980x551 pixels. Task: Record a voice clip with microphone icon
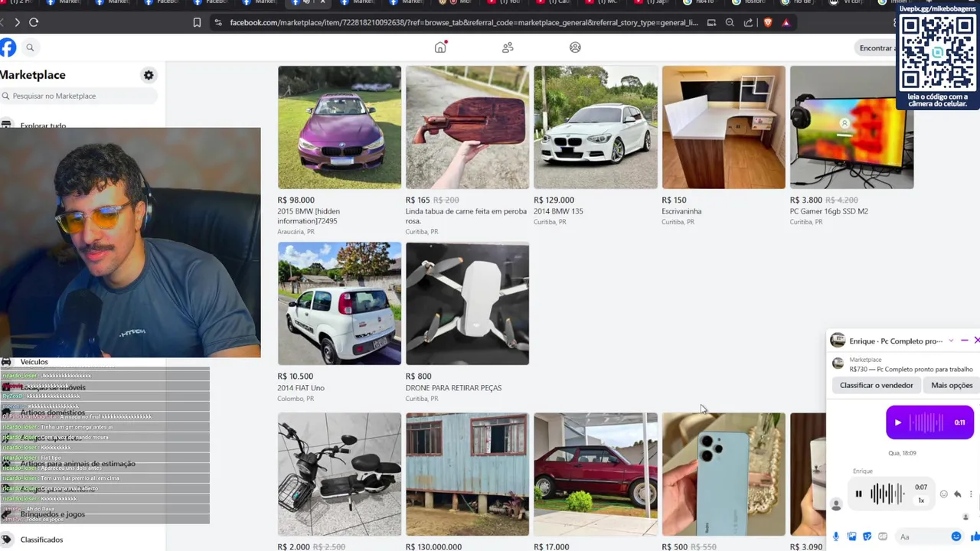click(x=836, y=536)
